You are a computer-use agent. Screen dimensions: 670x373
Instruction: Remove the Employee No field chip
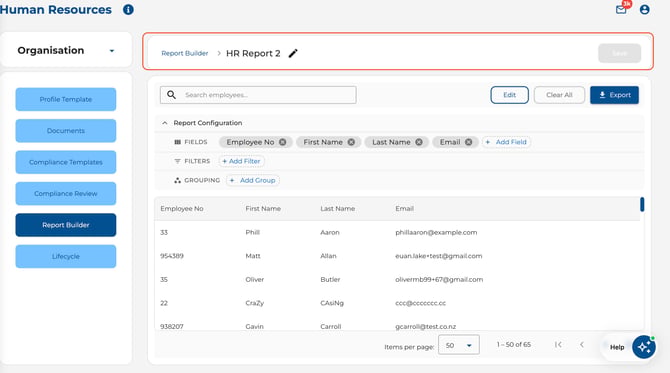[282, 142]
